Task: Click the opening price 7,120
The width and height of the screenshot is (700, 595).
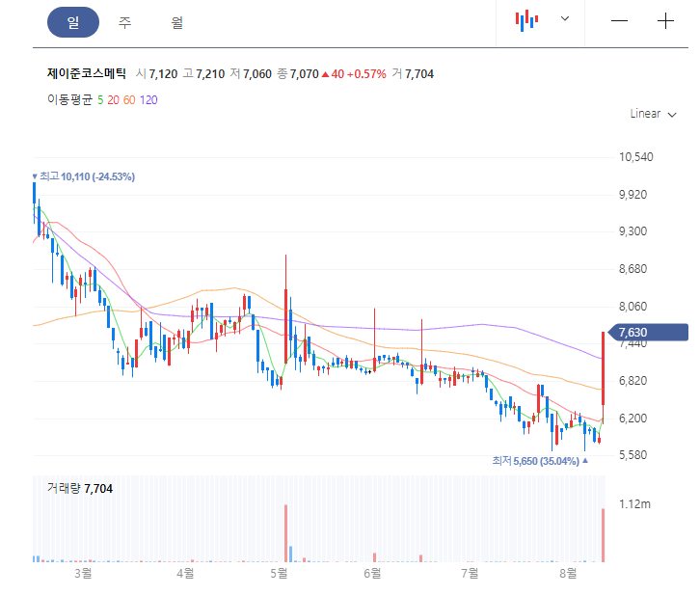Action: point(163,74)
